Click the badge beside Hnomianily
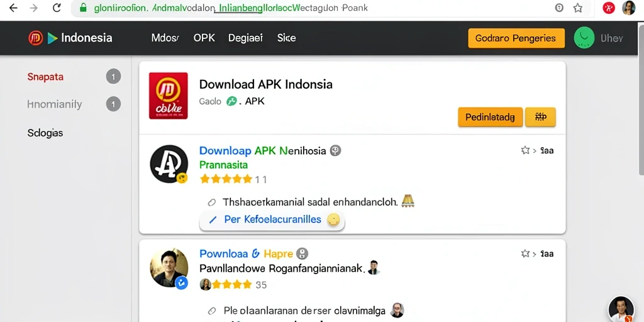The width and height of the screenshot is (644, 322). pyautogui.click(x=113, y=104)
